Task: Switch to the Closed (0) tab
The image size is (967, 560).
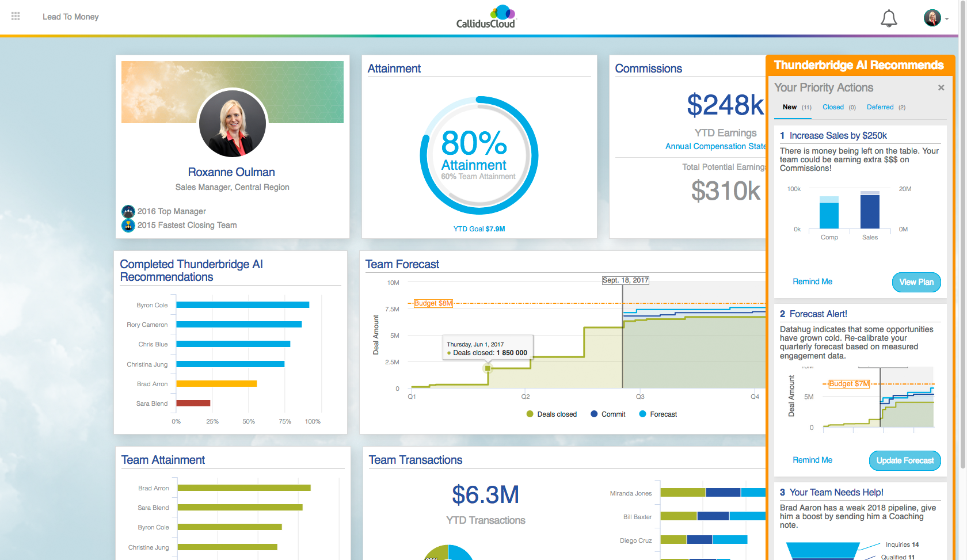Action: [833, 107]
